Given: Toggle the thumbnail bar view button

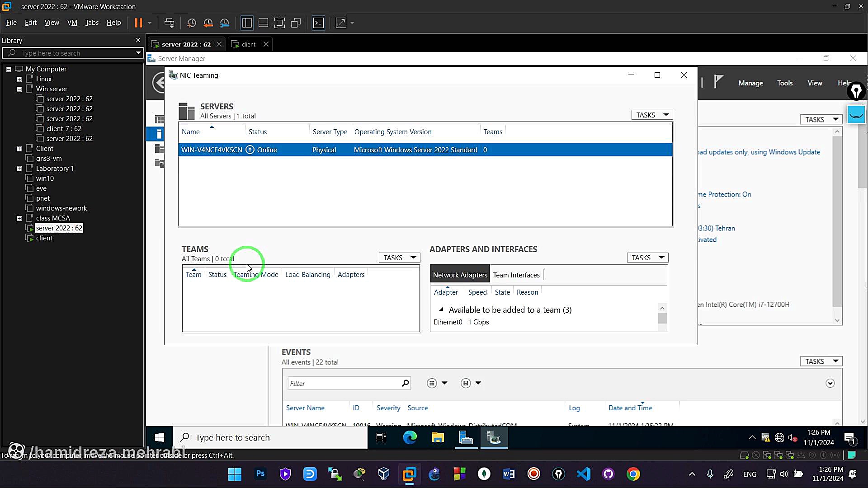Looking at the screenshot, I should (263, 23).
